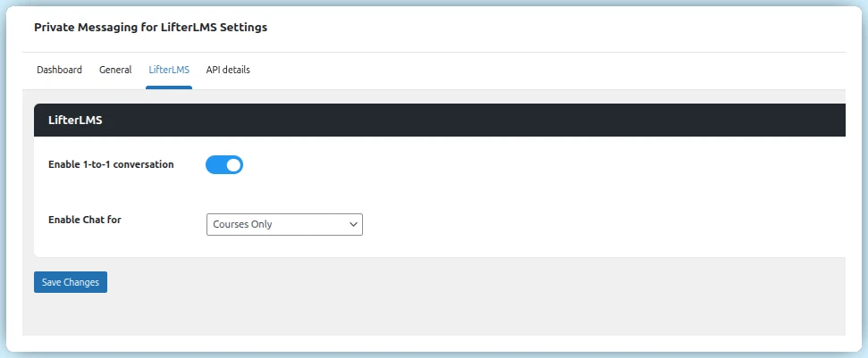Click the blue underline of the active tab
This screenshot has height=358, width=868.
[x=169, y=87]
